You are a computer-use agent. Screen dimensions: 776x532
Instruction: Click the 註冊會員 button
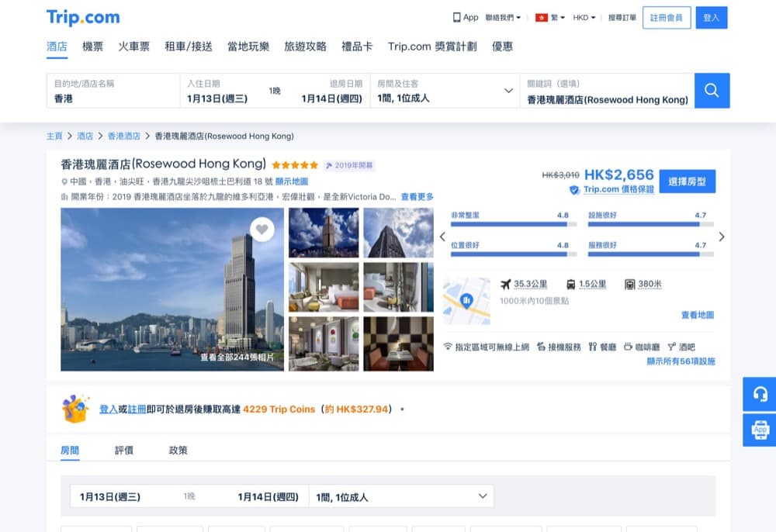click(667, 18)
